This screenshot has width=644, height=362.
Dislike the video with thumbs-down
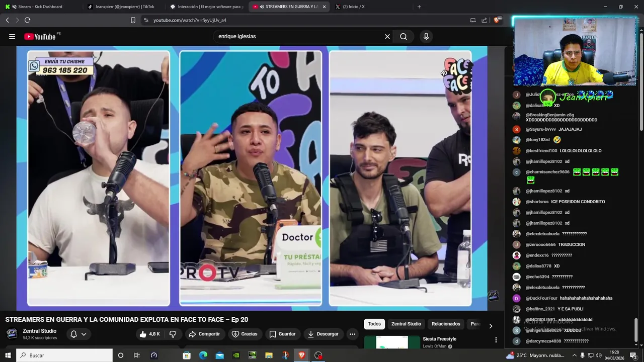[x=173, y=334]
